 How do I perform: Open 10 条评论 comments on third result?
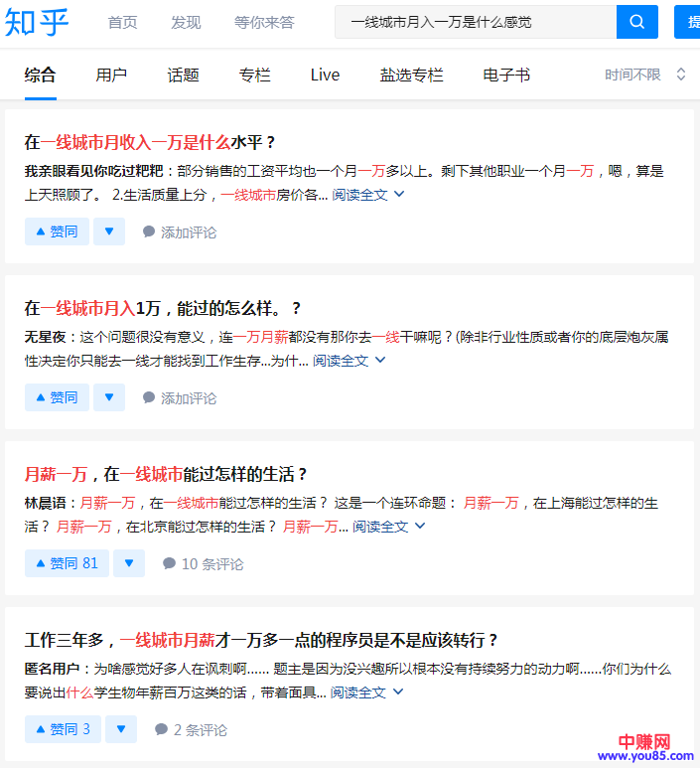[203, 563]
